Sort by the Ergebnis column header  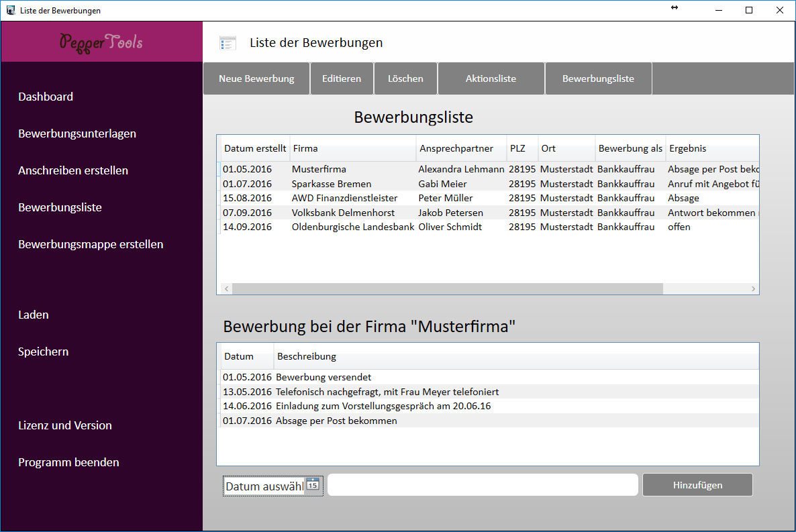pos(712,148)
